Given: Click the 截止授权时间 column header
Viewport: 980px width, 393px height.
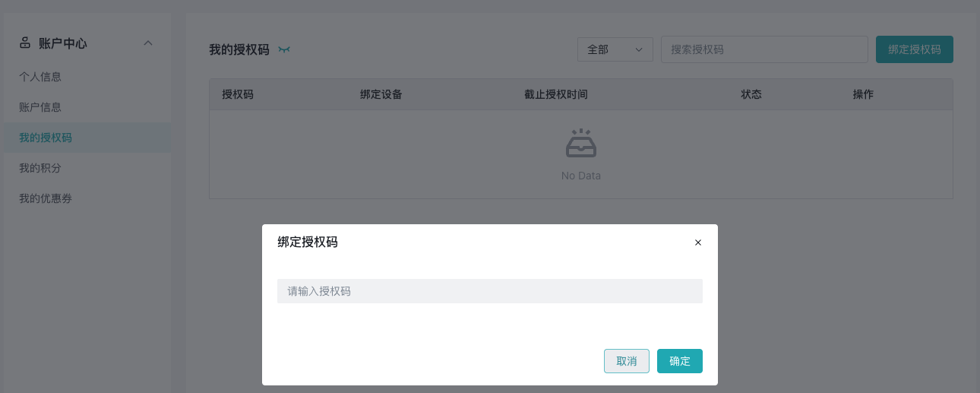Looking at the screenshot, I should (x=556, y=95).
